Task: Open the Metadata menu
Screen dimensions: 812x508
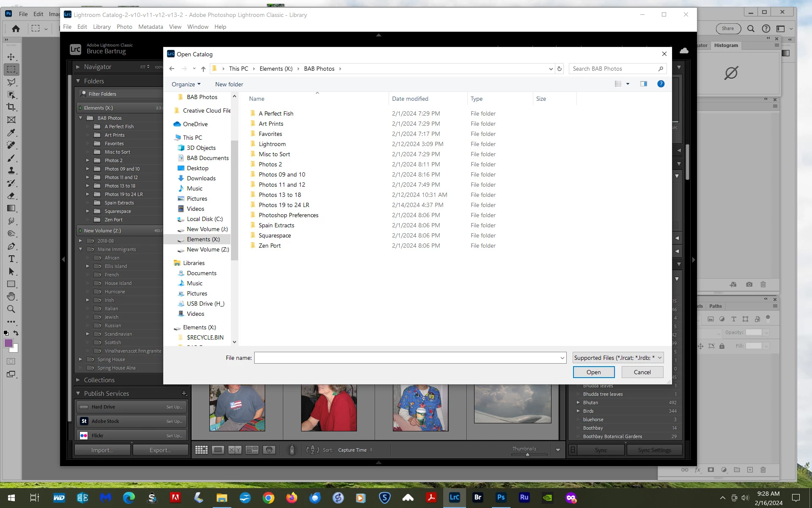Action: click(151, 27)
